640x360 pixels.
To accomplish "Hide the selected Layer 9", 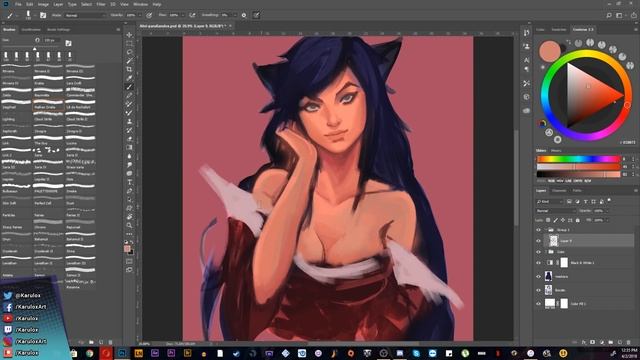I will [538, 241].
